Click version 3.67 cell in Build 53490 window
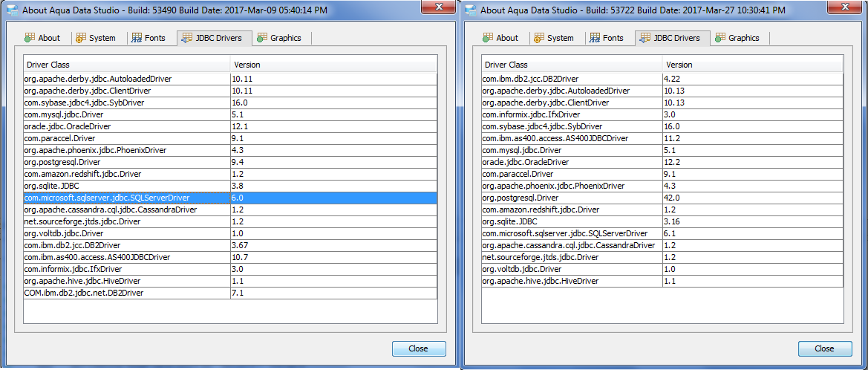The height and width of the screenshot is (370, 868). [x=334, y=245]
